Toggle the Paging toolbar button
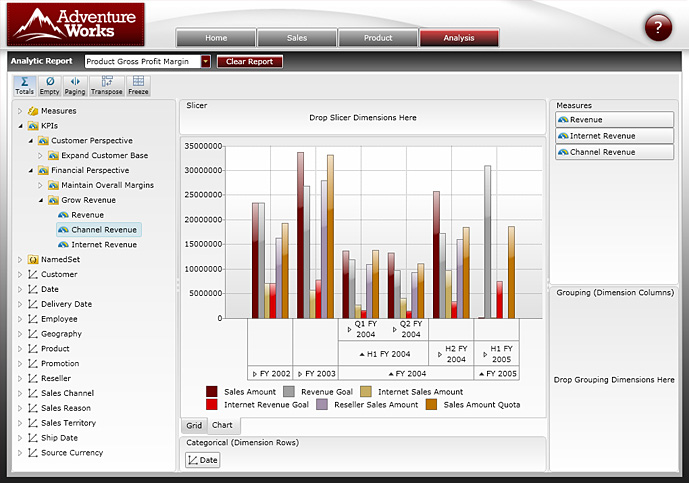689x483 pixels. coord(75,85)
